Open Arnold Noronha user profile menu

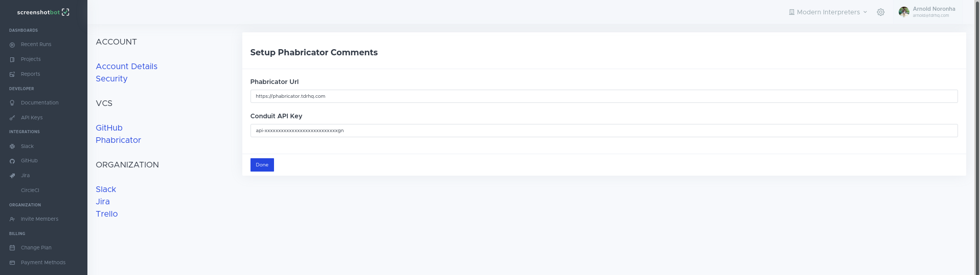pyautogui.click(x=927, y=12)
